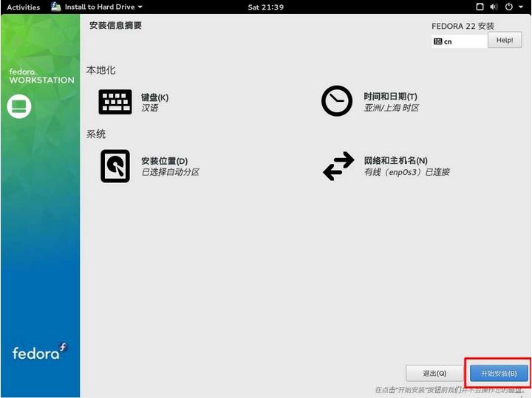The height and width of the screenshot is (398, 532).
Task: Click the window square icon in top bar
Action: tap(480, 7)
